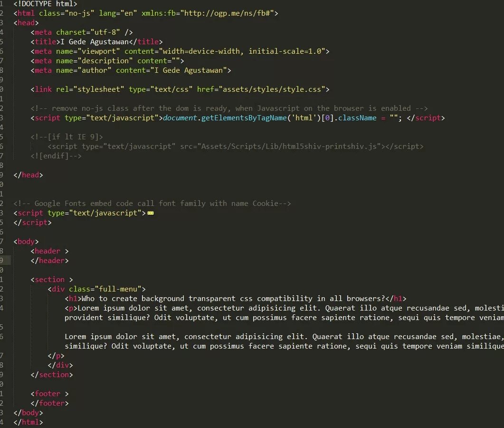Click the 'remove no-js class' comment line

[229, 108]
